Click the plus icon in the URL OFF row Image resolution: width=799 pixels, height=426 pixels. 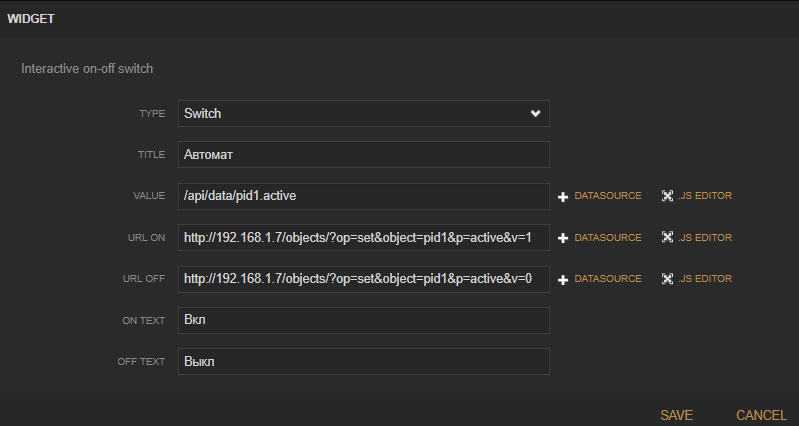pyautogui.click(x=563, y=279)
